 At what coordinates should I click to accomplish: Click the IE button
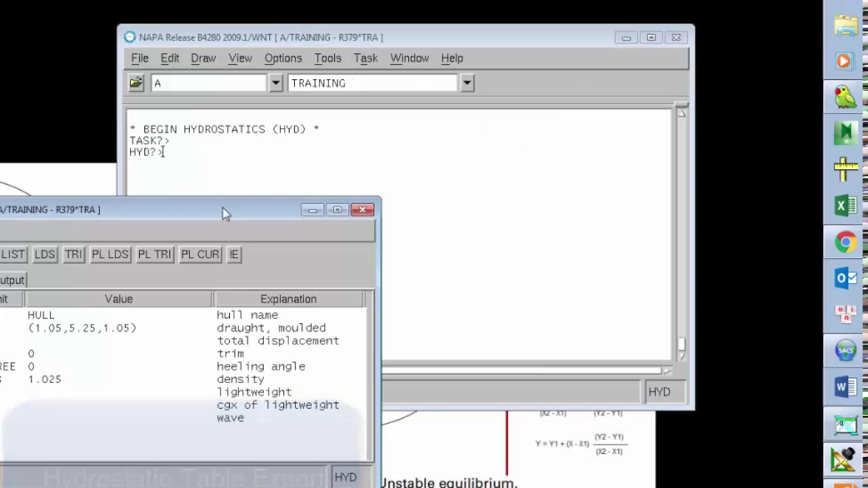pos(234,254)
